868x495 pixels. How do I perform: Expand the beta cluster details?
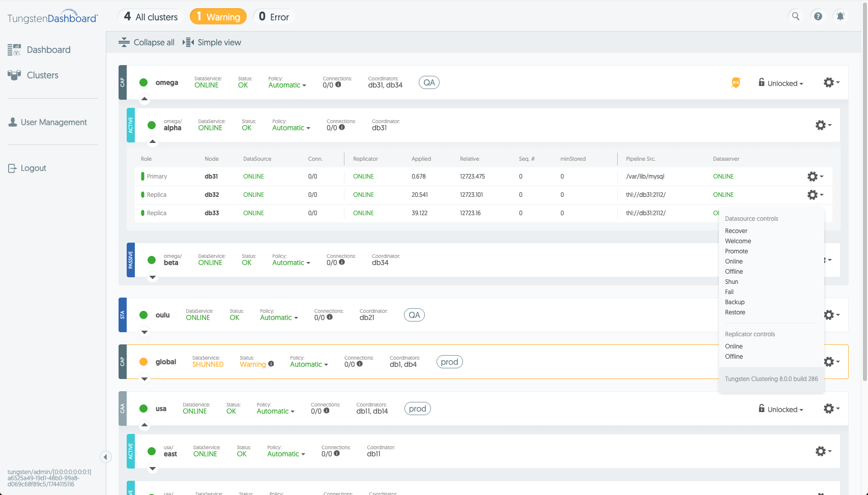pos(153,277)
